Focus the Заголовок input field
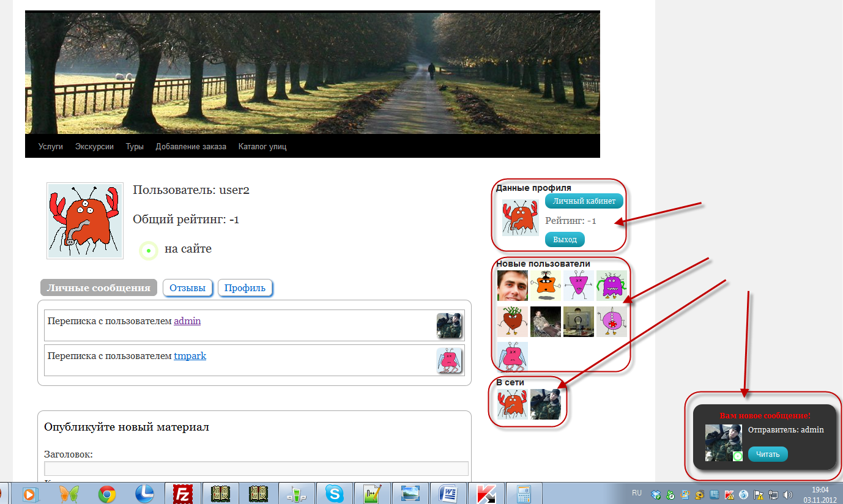 256,469
